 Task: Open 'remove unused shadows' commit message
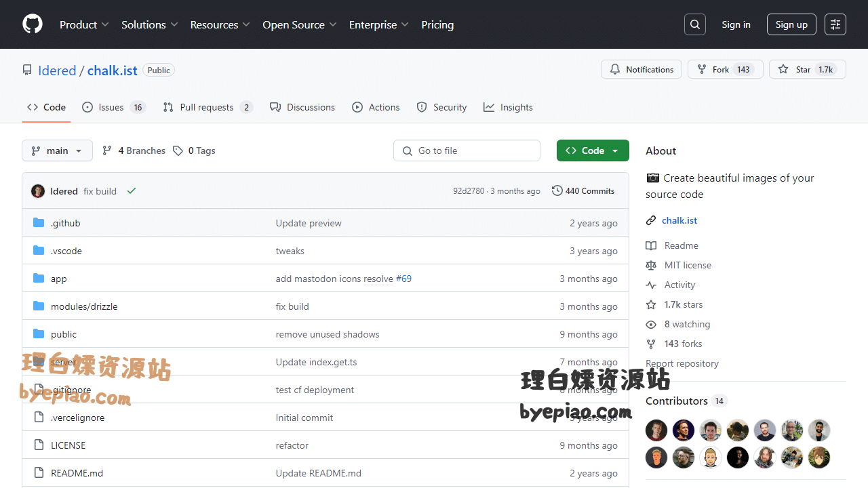(x=328, y=334)
